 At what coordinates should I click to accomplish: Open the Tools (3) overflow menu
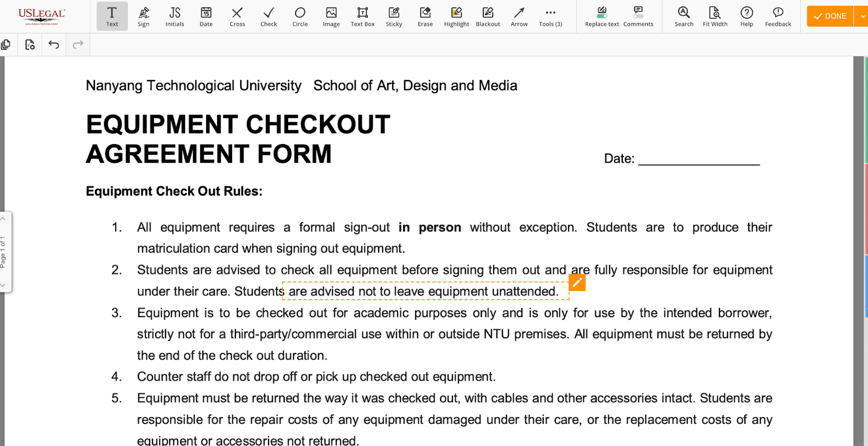(x=550, y=16)
